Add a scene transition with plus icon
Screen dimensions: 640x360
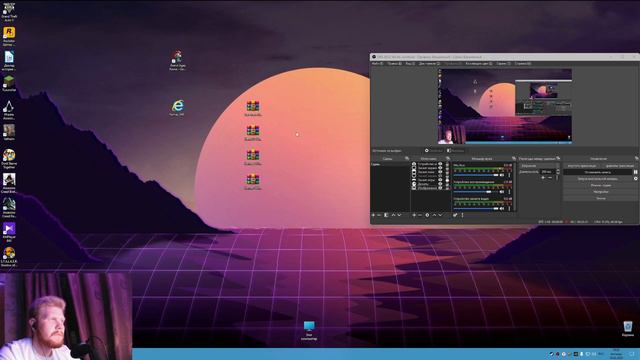click(x=543, y=178)
